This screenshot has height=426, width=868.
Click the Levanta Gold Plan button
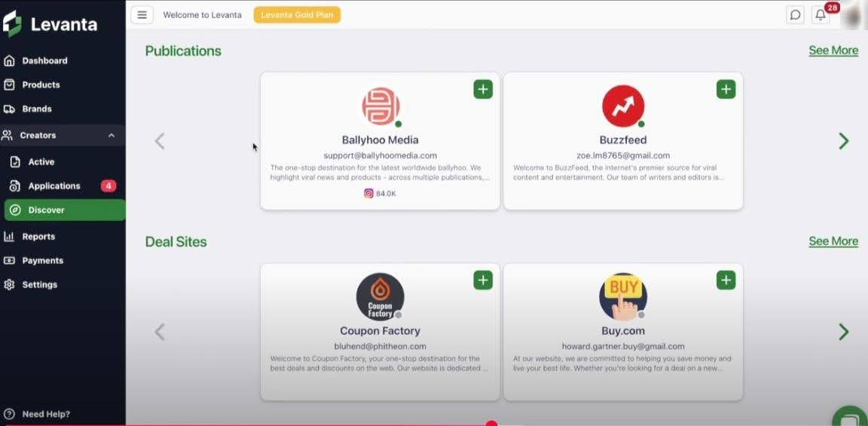tap(297, 15)
